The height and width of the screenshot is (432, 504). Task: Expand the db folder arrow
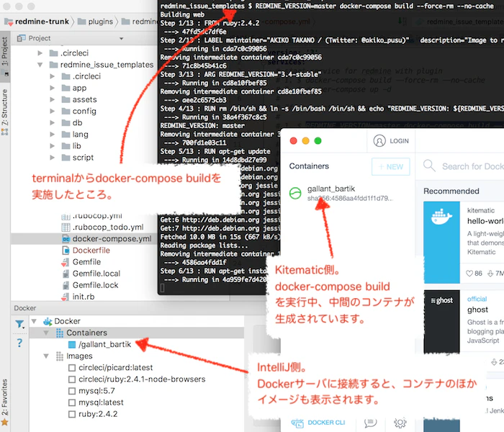pos(52,123)
